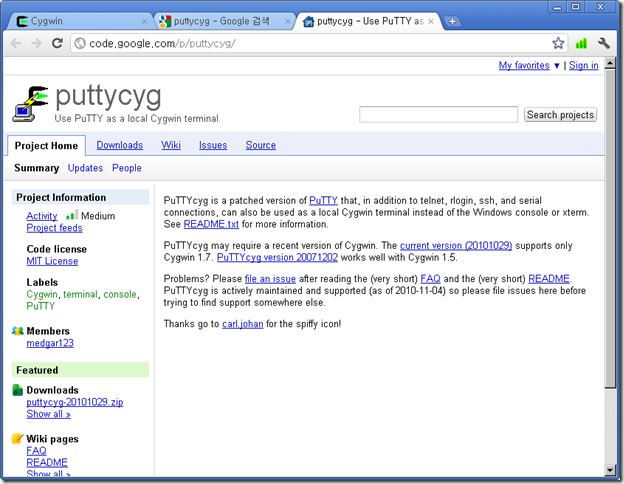Focus the project search input field
The height and width of the screenshot is (484, 624).
(438, 115)
